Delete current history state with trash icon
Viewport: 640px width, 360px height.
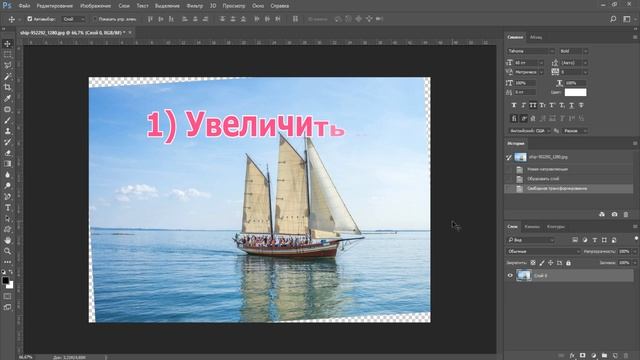(x=626, y=214)
